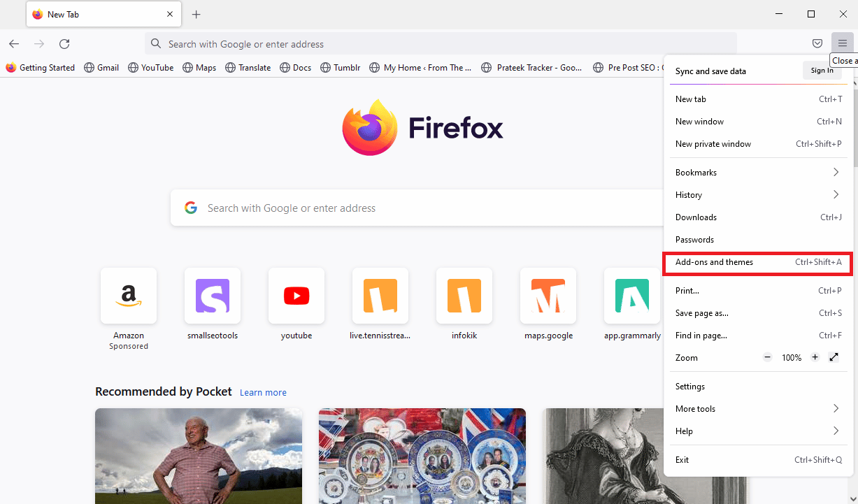Enter full screen via zoom row arrows icon
Viewport: 858px width, 504px height.
pyautogui.click(x=834, y=357)
